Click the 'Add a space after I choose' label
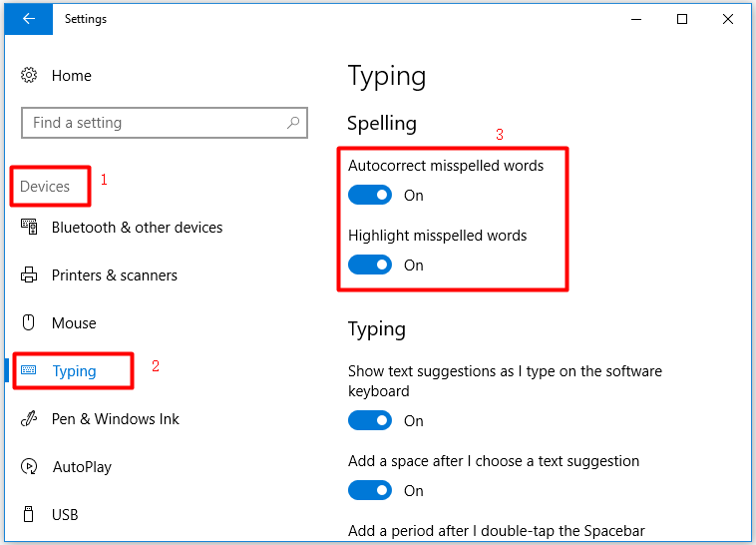Image resolution: width=756 pixels, height=545 pixels. point(494,461)
